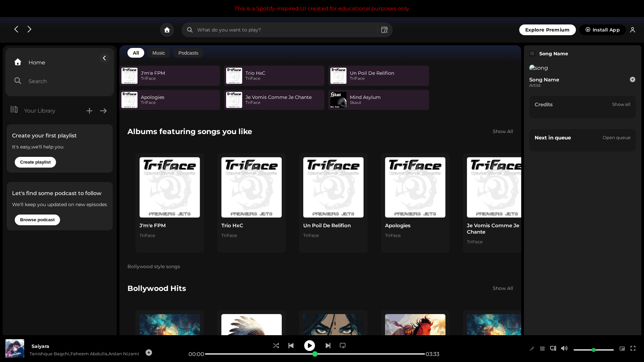Mute with the volume speaker icon
This screenshot has height=362, width=644.
(x=565, y=349)
